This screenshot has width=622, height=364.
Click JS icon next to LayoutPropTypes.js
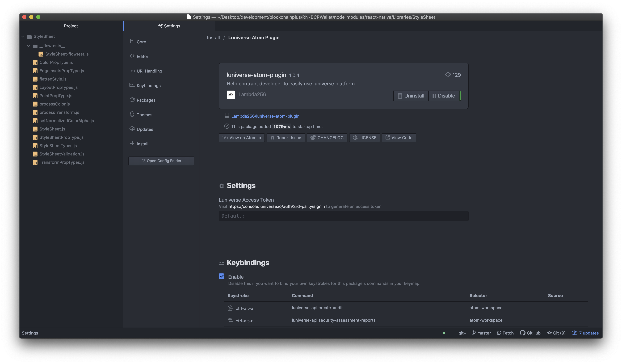coord(35,88)
